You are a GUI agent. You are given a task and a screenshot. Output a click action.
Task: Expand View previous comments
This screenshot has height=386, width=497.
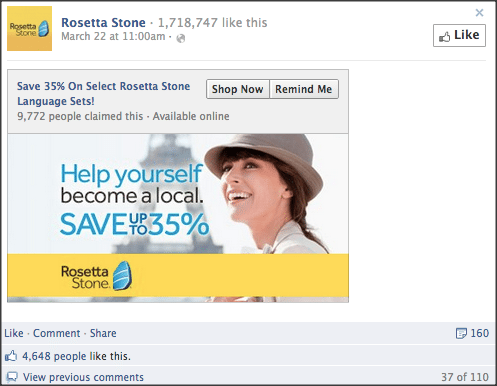click(83, 377)
